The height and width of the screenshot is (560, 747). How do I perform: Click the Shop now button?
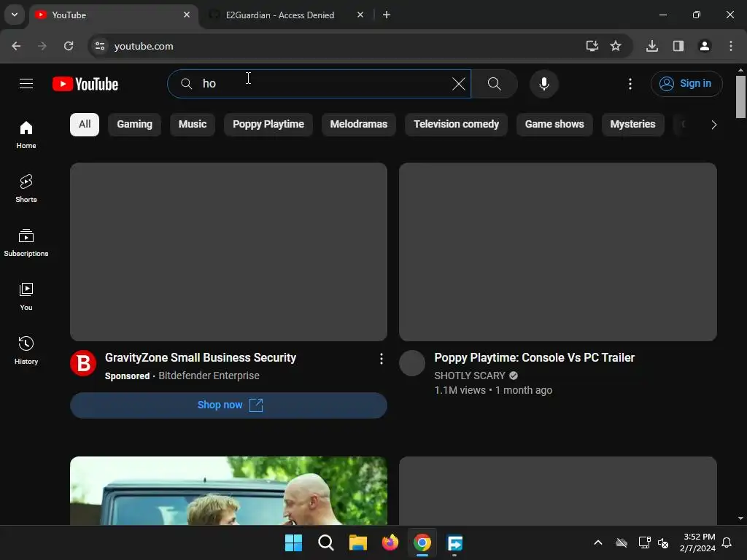[x=228, y=405]
